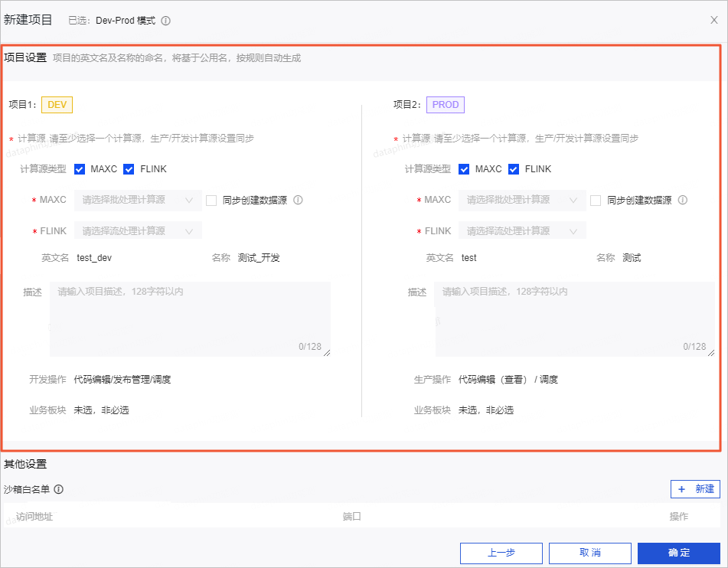The width and height of the screenshot is (728, 568).
Task: Enable 同步创建数据源 for DEV project
Action: (211, 200)
